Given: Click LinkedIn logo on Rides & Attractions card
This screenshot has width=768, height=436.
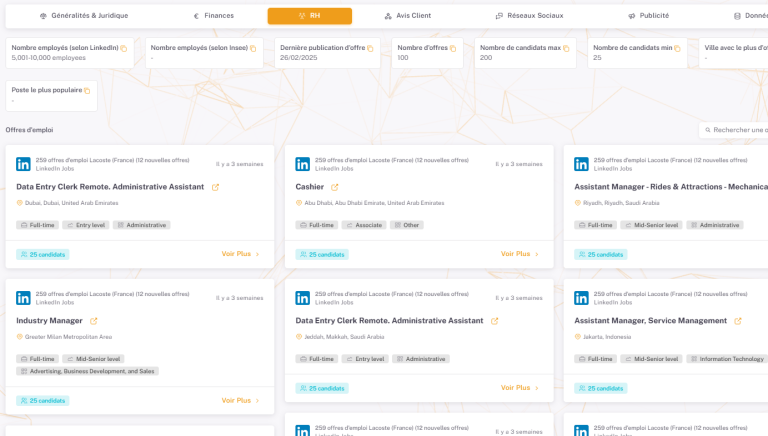Looking at the screenshot, I should pos(581,164).
